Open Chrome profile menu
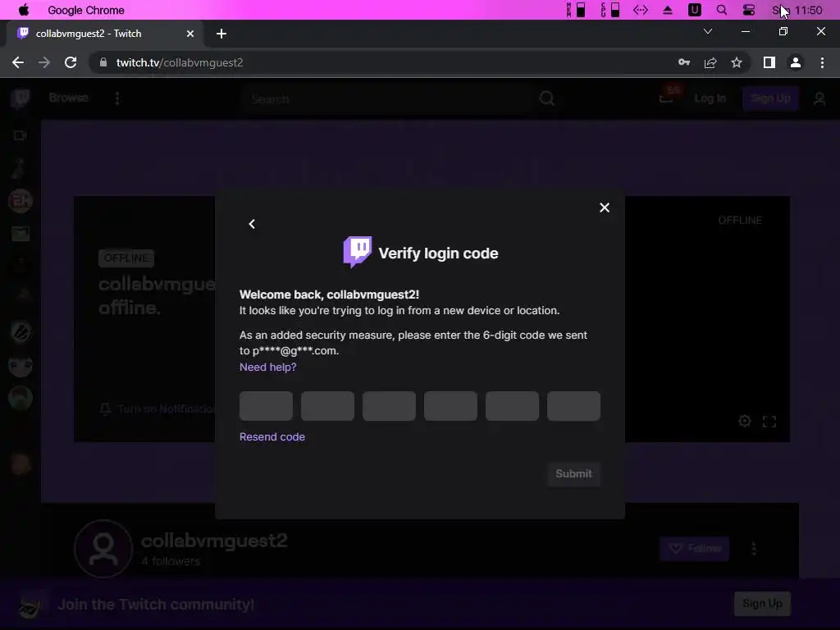840x630 pixels. pos(796,62)
